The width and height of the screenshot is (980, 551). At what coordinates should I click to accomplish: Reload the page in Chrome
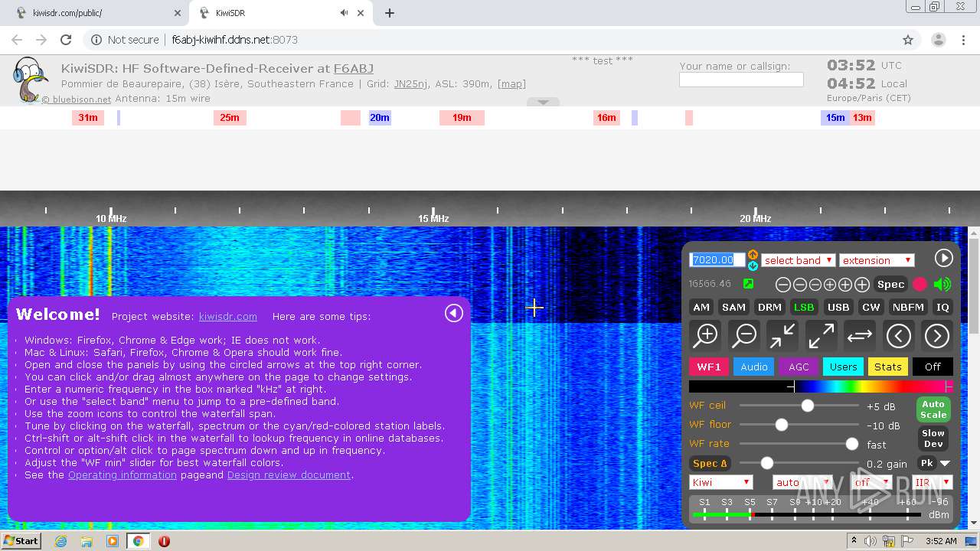click(66, 40)
